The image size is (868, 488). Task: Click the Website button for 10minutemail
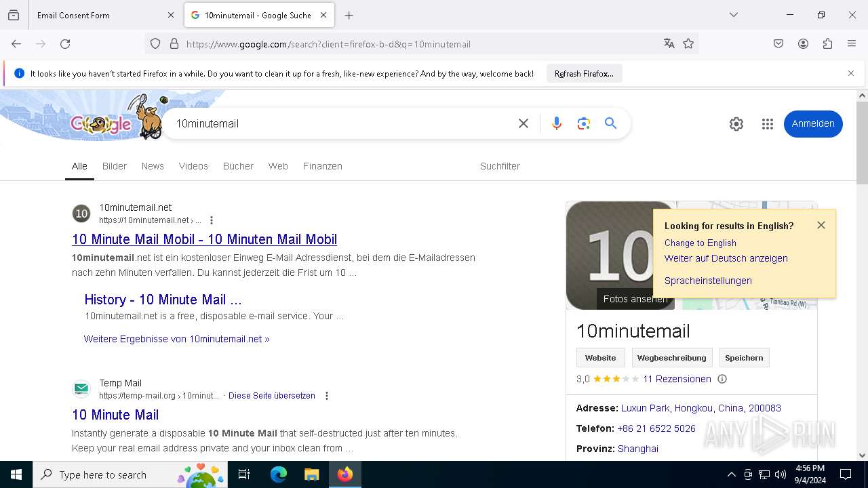601,358
